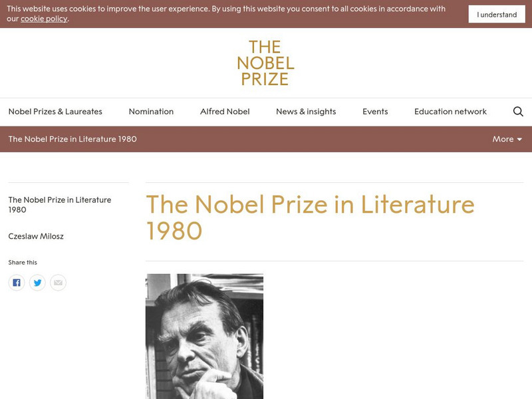Share this page on Twitter

[37, 283]
